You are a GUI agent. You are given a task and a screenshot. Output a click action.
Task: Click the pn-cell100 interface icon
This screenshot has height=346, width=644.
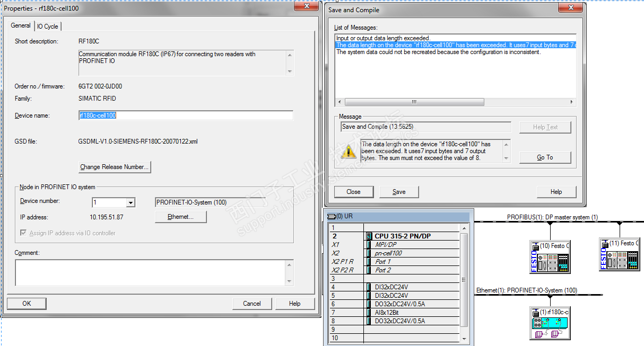pyautogui.click(x=369, y=253)
